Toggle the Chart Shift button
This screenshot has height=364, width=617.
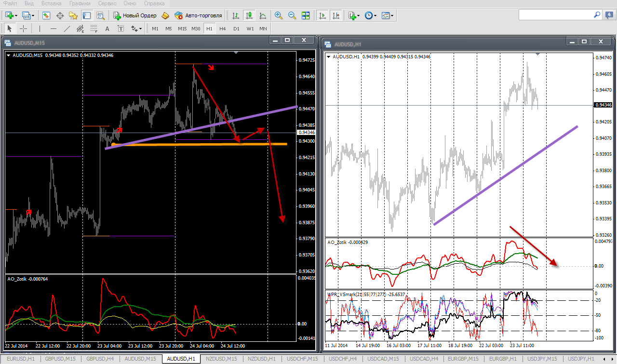pyautogui.click(x=336, y=15)
